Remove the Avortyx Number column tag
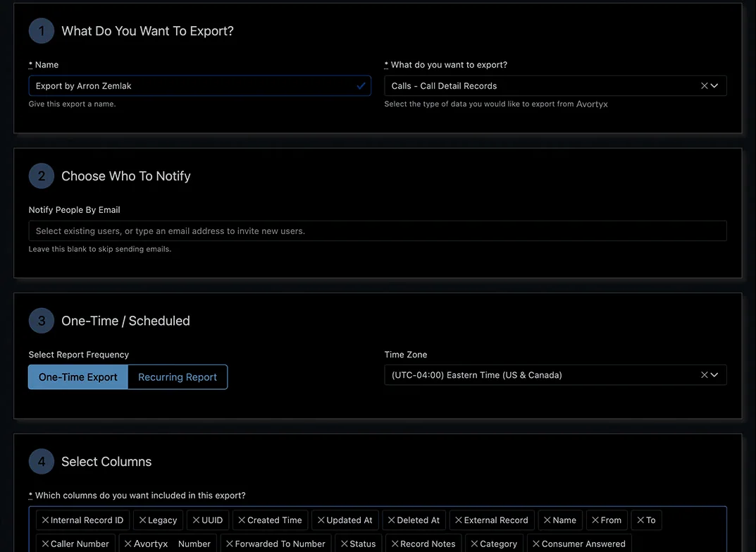 [x=128, y=544]
